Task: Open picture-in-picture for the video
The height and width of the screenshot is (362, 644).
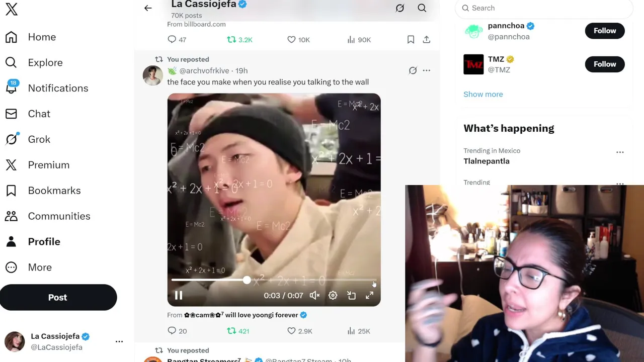Action: tap(352, 296)
